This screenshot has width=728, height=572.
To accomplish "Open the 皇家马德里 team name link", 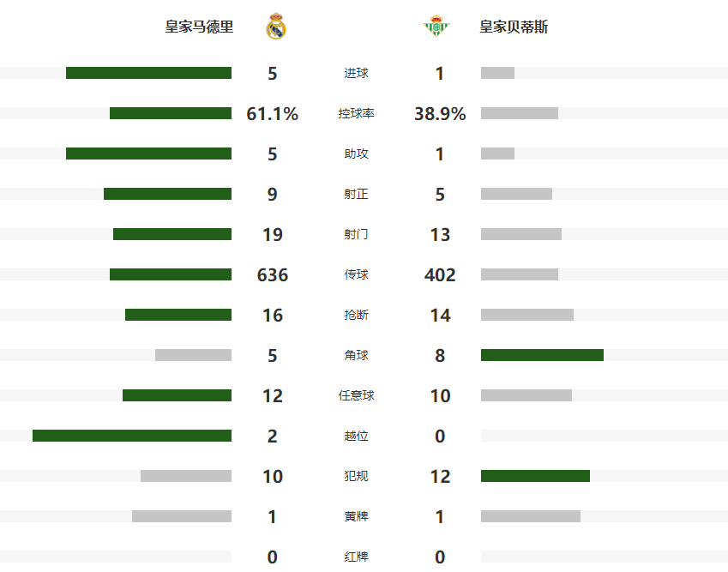I will click(x=199, y=27).
